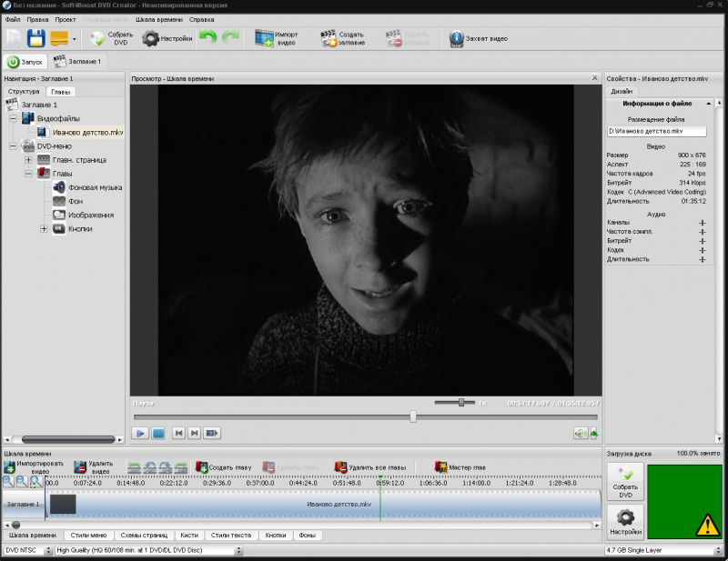Viewport: 728px width, 561px height.
Task: Click Собрать DVD in the top toolbar
Action: (111, 38)
